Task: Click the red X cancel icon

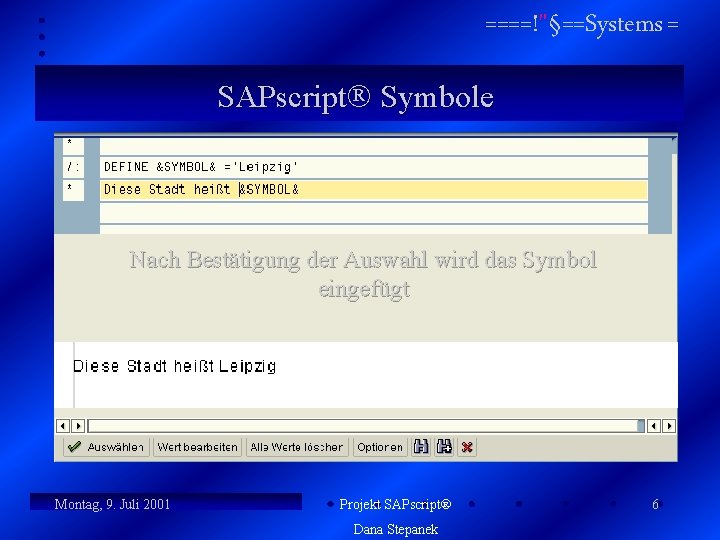Action: [x=467, y=447]
